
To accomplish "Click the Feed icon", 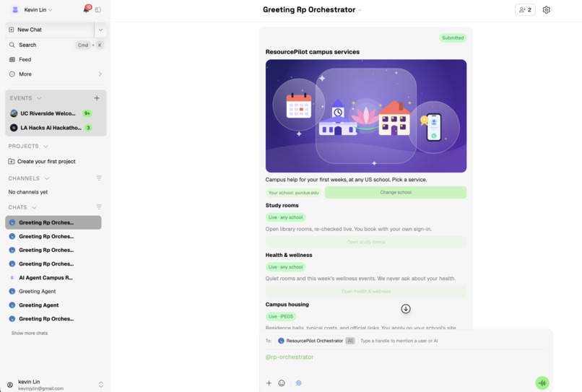I will (x=12, y=59).
